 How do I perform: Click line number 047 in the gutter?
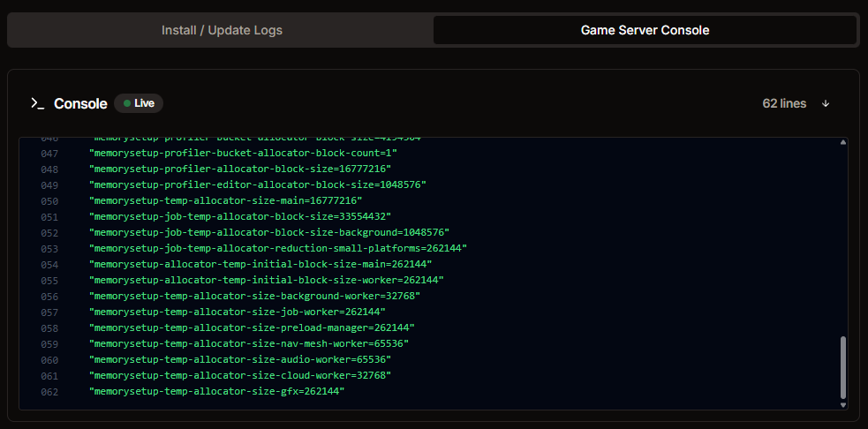(x=49, y=154)
